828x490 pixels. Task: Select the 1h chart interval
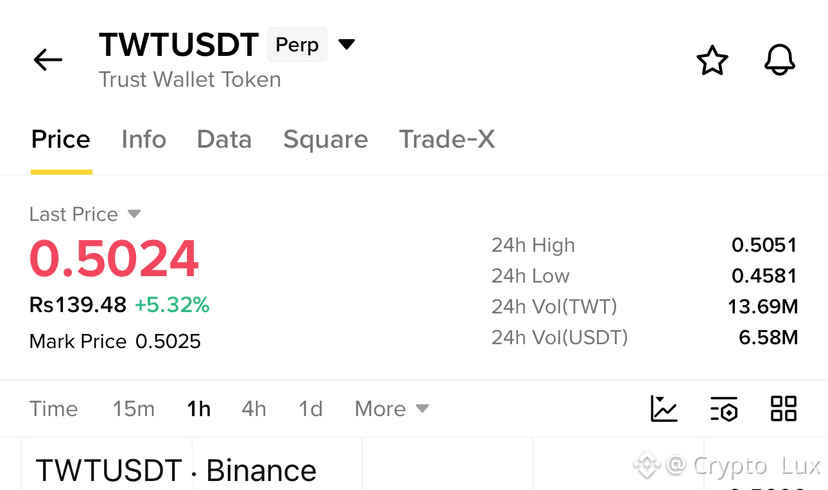click(x=199, y=409)
